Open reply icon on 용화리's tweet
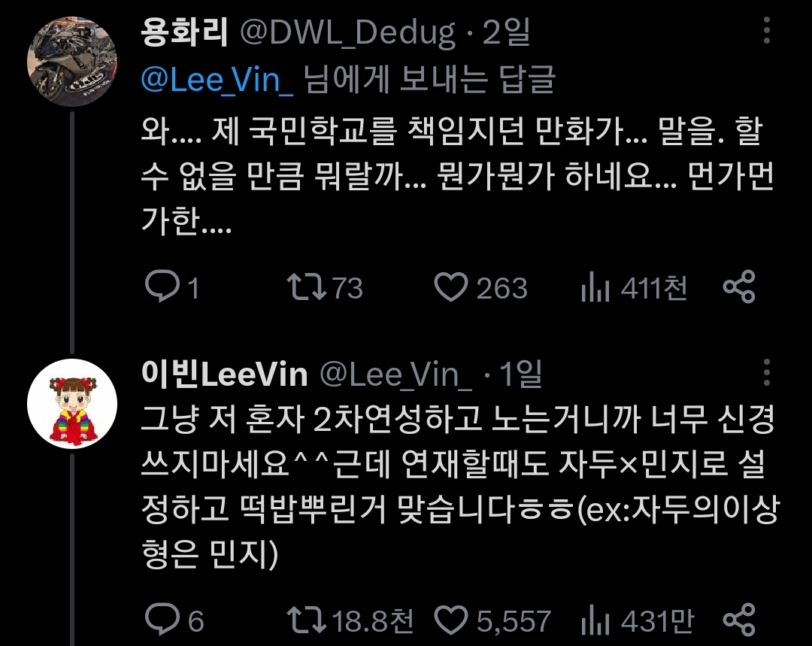This screenshot has width=812, height=646. tap(162, 287)
